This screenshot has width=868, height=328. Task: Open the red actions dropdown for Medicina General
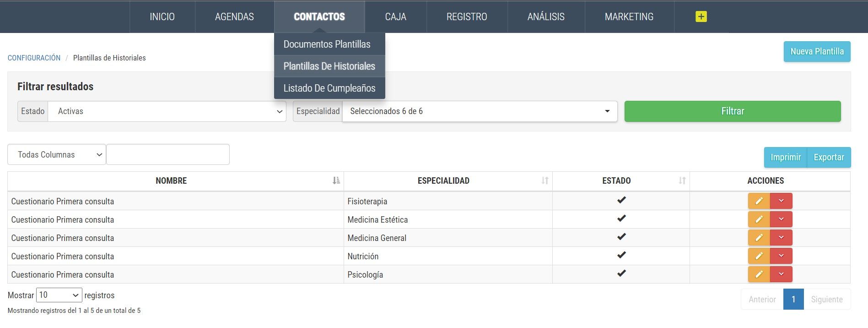(781, 238)
